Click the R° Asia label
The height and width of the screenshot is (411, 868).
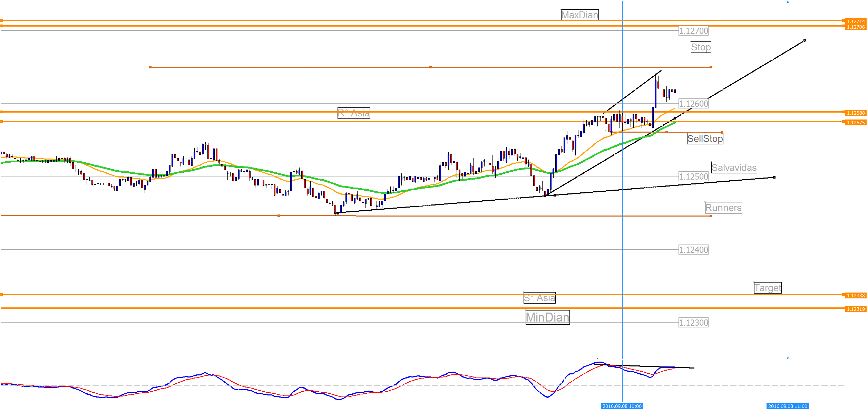[x=353, y=113]
